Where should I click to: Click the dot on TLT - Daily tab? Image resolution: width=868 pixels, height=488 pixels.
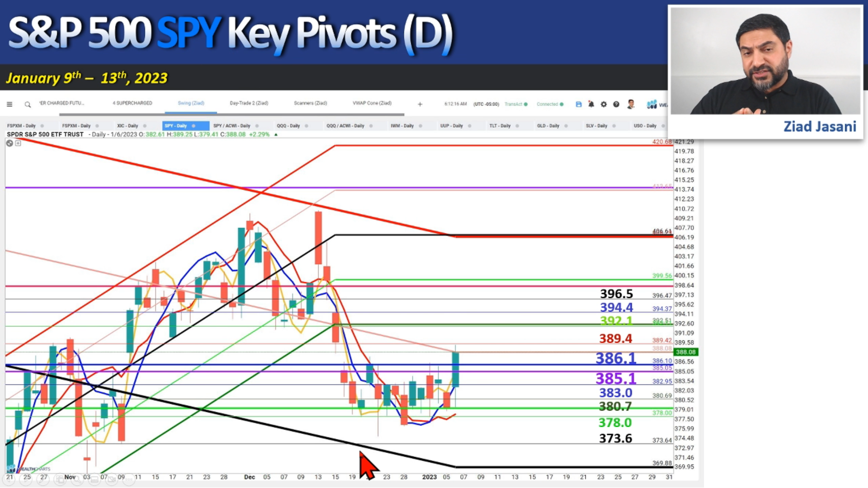tap(517, 126)
